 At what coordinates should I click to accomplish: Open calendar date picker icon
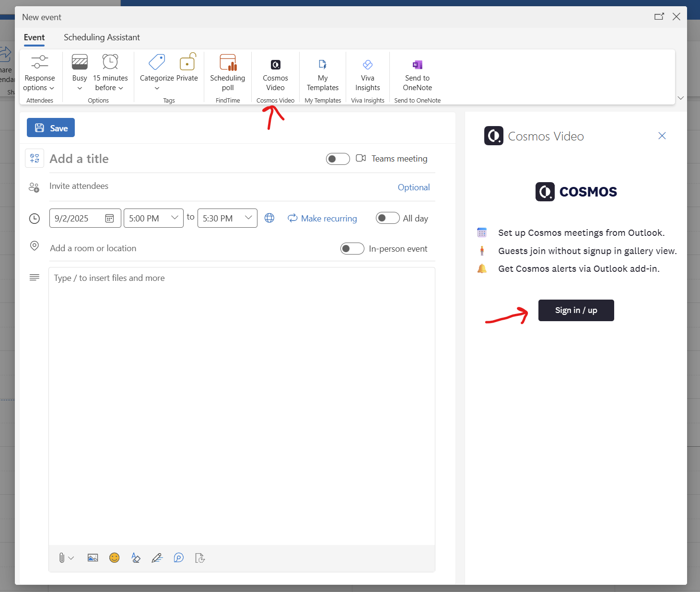coord(109,218)
